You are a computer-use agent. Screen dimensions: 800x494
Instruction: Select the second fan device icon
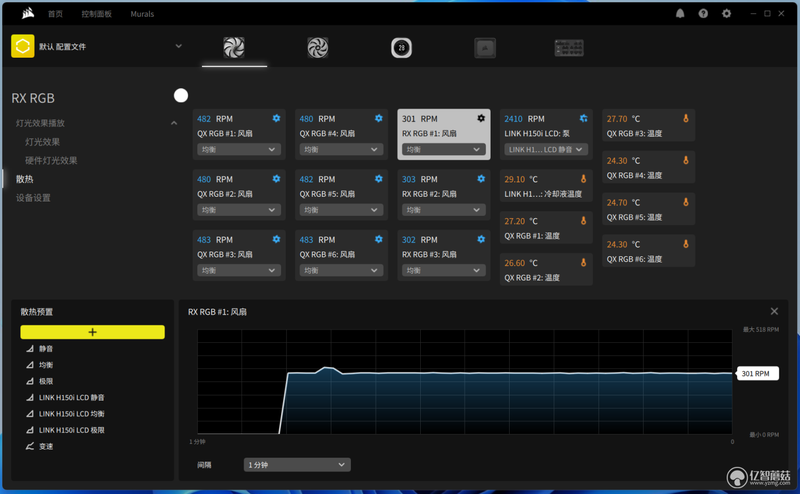pyautogui.click(x=317, y=47)
